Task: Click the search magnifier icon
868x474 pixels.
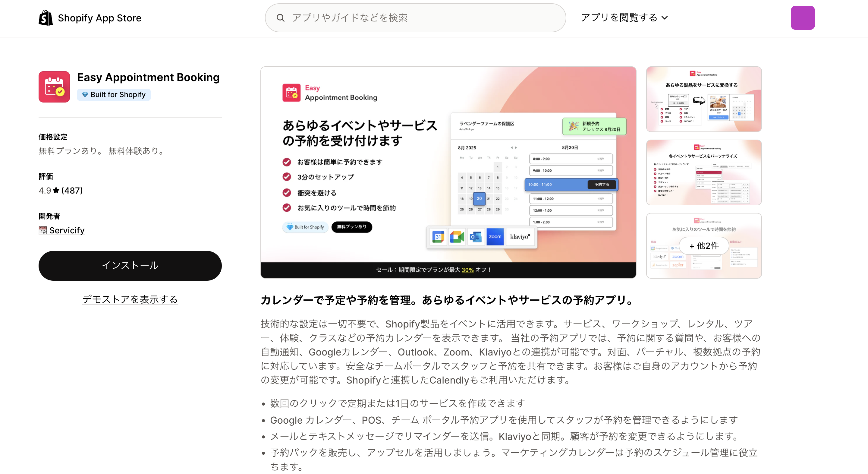Action: pyautogui.click(x=280, y=18)
